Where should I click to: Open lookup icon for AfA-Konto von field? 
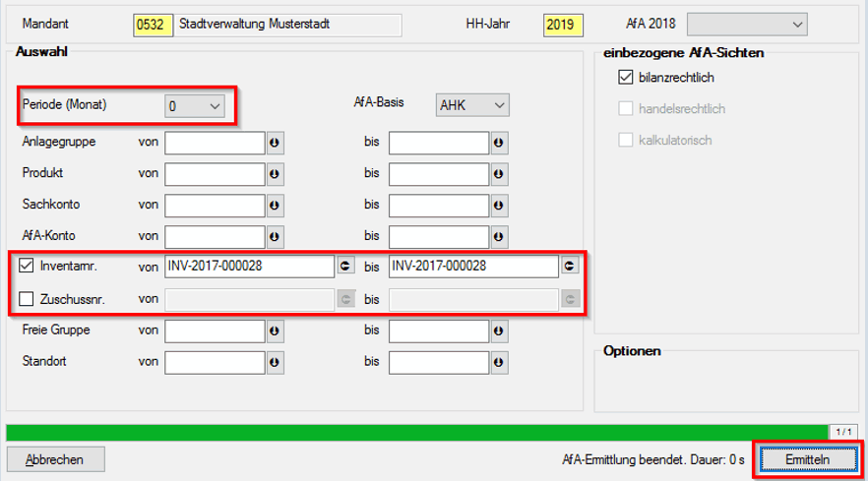coord(276,236)
